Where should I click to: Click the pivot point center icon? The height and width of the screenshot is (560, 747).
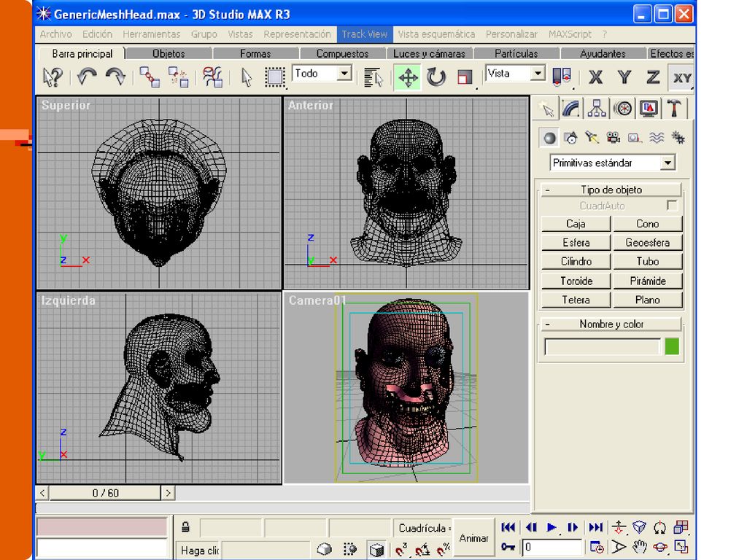[x=561, y=77]
